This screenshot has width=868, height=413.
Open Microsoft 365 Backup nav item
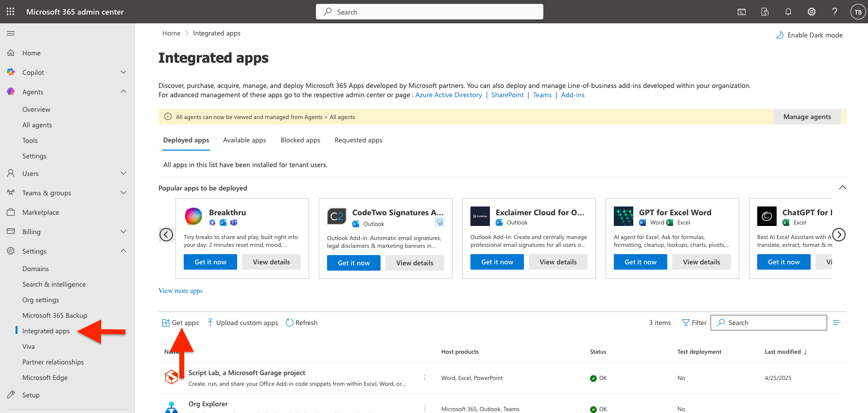[x=55, y=315]
